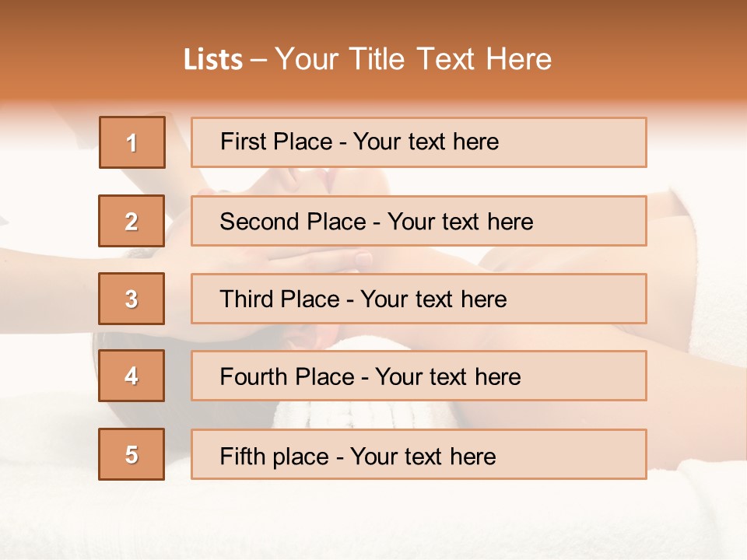
Task: Click the words 'First Place'
Action: tap(276, 142)
